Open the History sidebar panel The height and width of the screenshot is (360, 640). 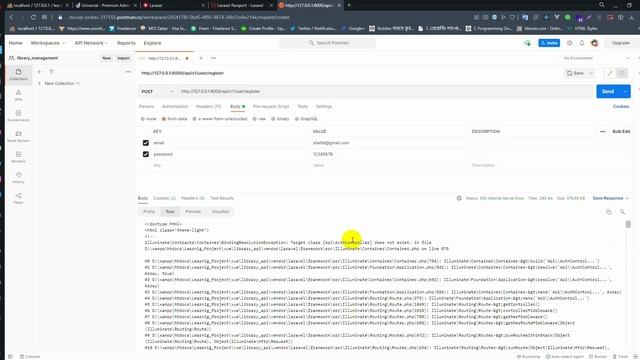pos(18,178)
